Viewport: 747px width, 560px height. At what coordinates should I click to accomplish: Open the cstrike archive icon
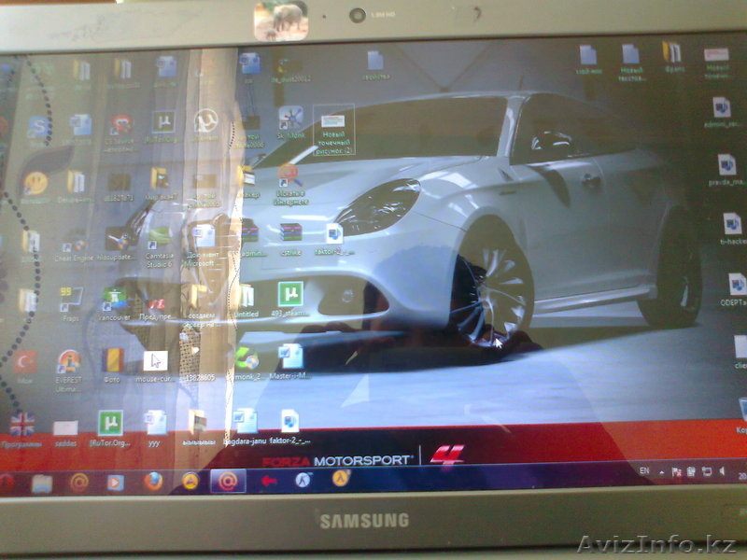pyautogui.click(x=290, y=233)
